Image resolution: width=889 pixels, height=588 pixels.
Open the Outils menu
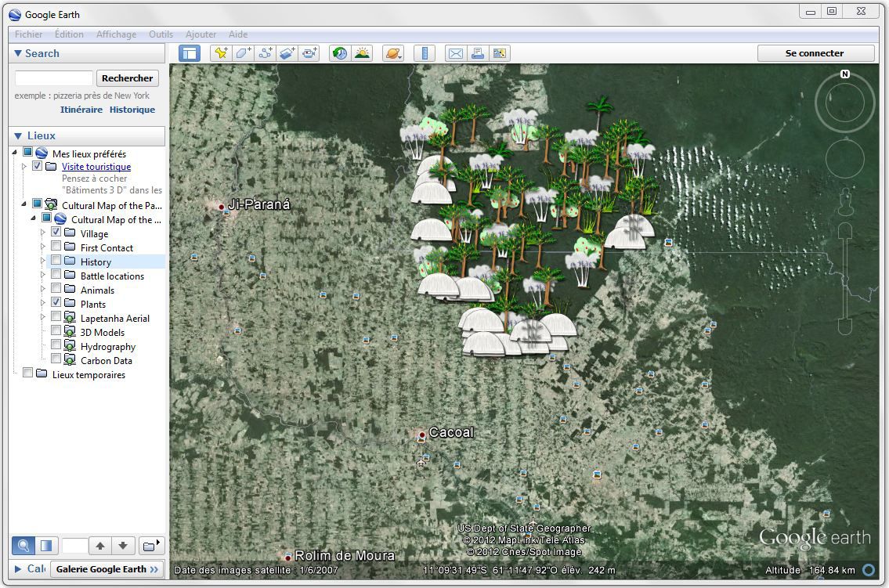(x=161, y=34)
